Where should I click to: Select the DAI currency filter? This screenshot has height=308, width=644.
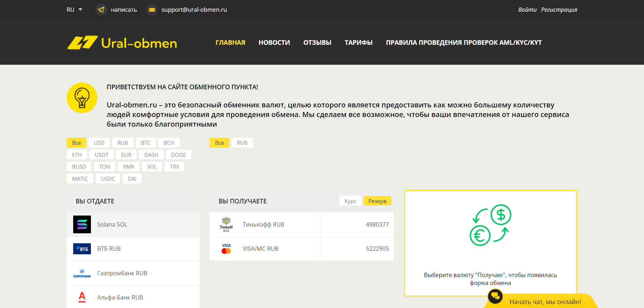[132, 179]
